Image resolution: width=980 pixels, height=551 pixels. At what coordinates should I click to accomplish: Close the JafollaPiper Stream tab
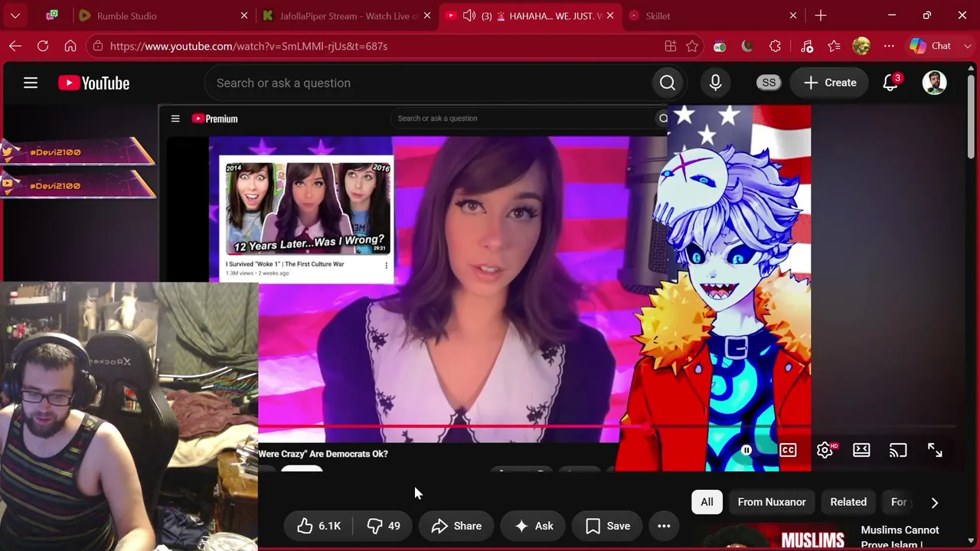pos(427,15)
